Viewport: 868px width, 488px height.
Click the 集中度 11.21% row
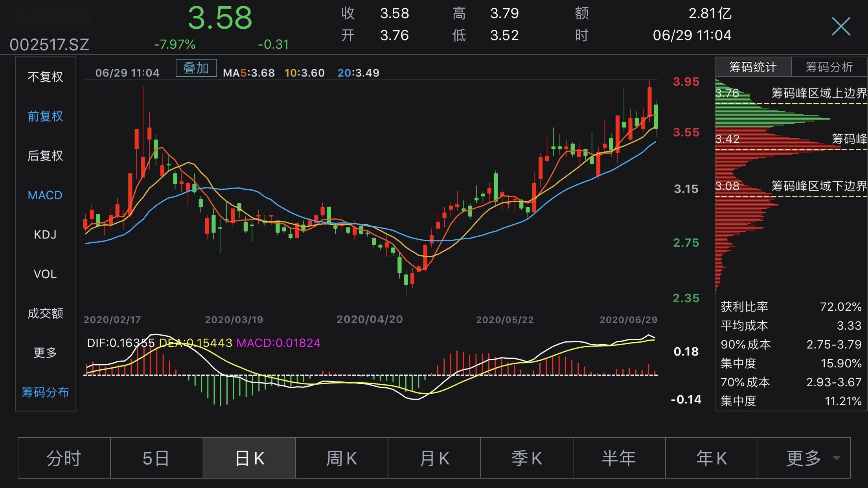[x=791, y=401]
